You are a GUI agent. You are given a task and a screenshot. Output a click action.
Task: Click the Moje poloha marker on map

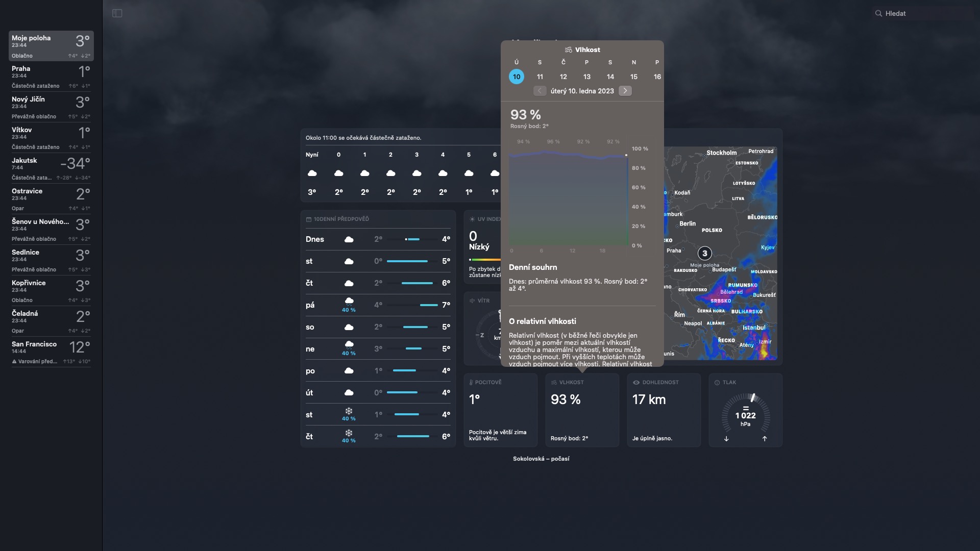coord(704,254)
